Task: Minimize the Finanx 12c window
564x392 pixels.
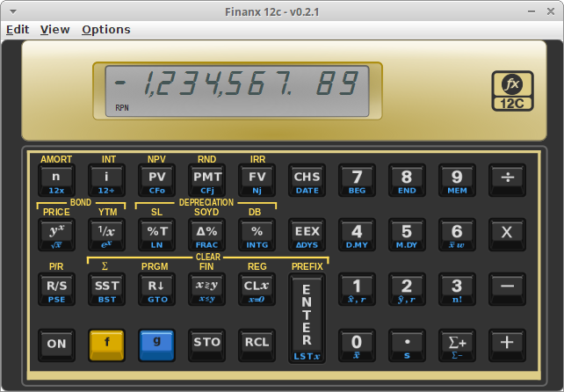Action: pyautogui.click(x=531, y=12)
